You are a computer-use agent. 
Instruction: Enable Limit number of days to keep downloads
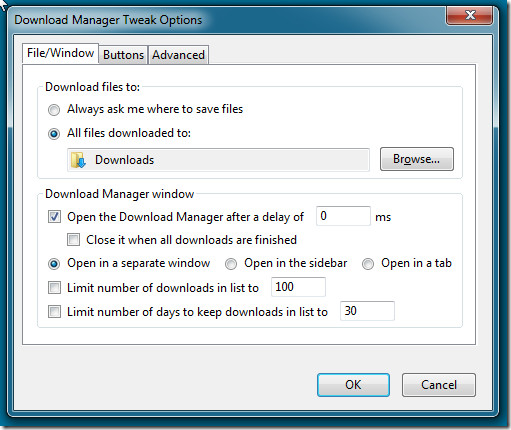coord(54,312)
